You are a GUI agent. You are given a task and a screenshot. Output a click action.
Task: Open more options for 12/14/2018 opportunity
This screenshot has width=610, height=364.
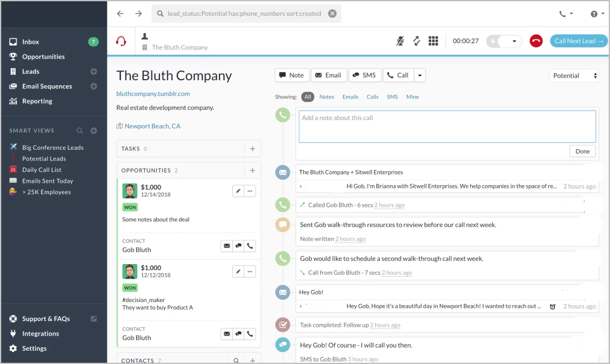tap(250, 191)
